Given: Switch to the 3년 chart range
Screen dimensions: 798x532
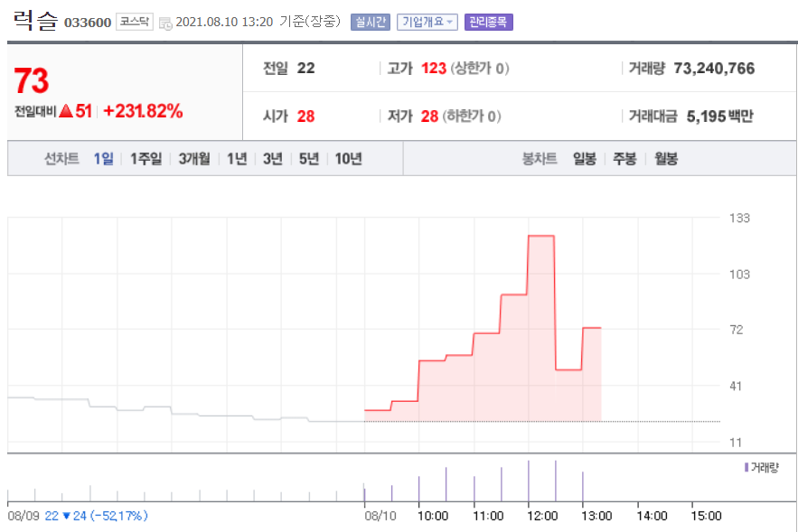Looking at the screenshot, I should pos(273,159).
